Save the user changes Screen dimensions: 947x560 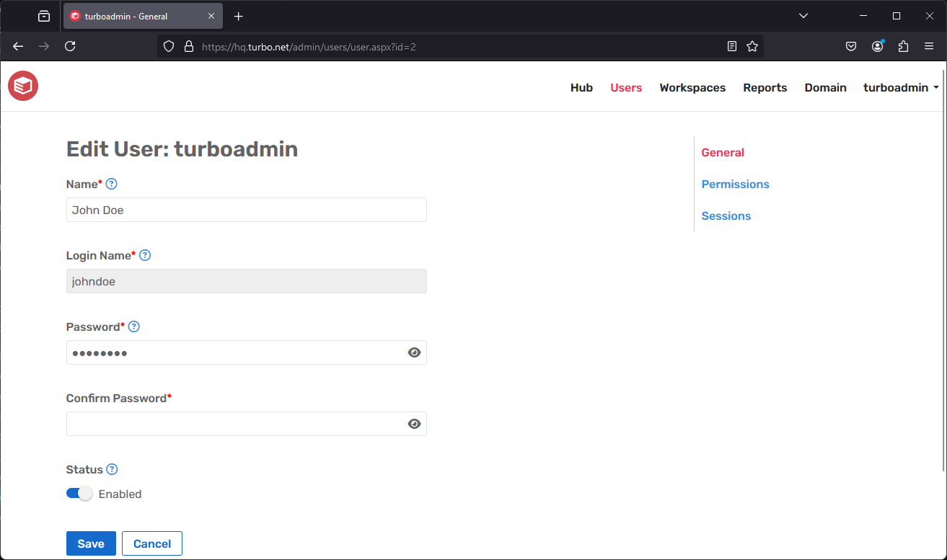pyautogui.click(x=91, y=543)
